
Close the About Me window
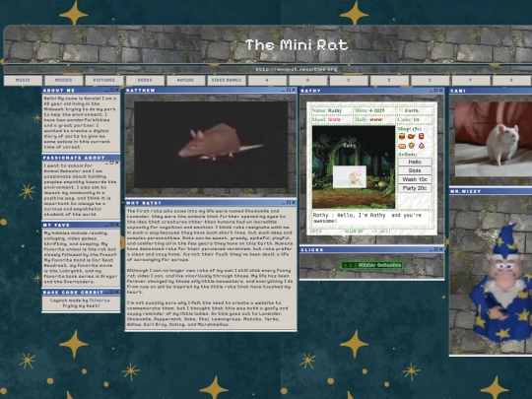click(116, 91)
